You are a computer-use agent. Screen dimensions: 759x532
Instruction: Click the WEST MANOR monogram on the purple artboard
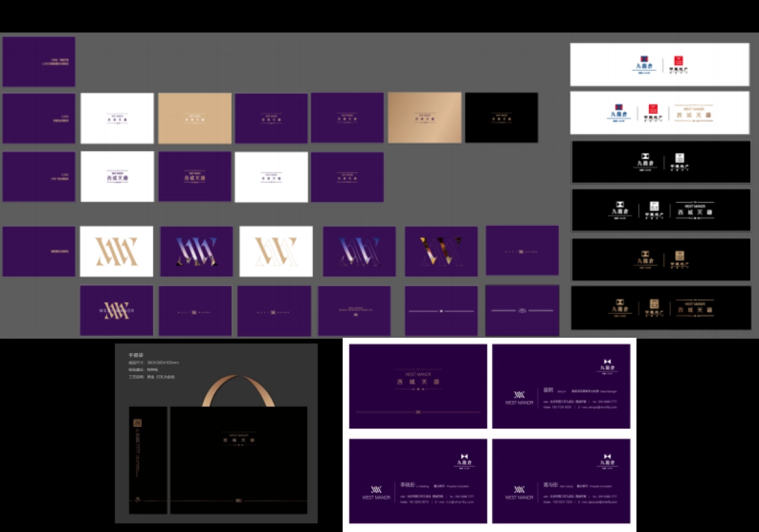pyautogui.click(x=116, y=310)
